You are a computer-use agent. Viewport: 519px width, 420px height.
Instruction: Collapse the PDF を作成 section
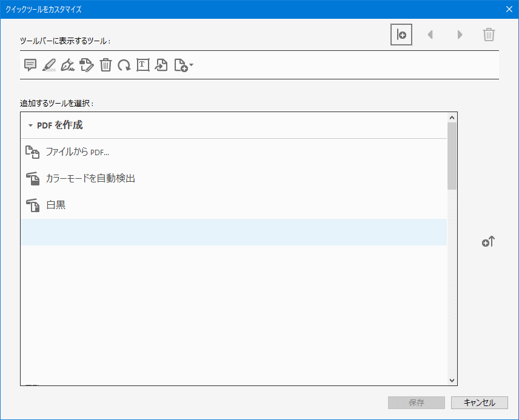click(30, 125)
